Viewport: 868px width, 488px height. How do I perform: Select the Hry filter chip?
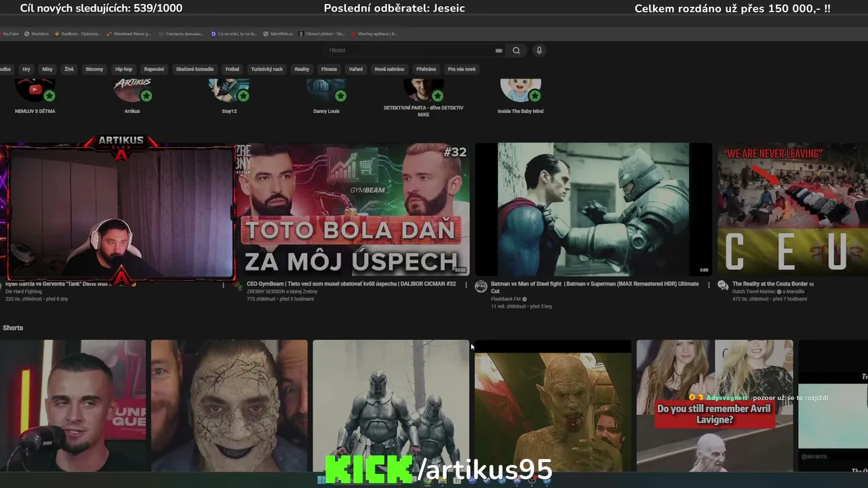tap(26, 69)
